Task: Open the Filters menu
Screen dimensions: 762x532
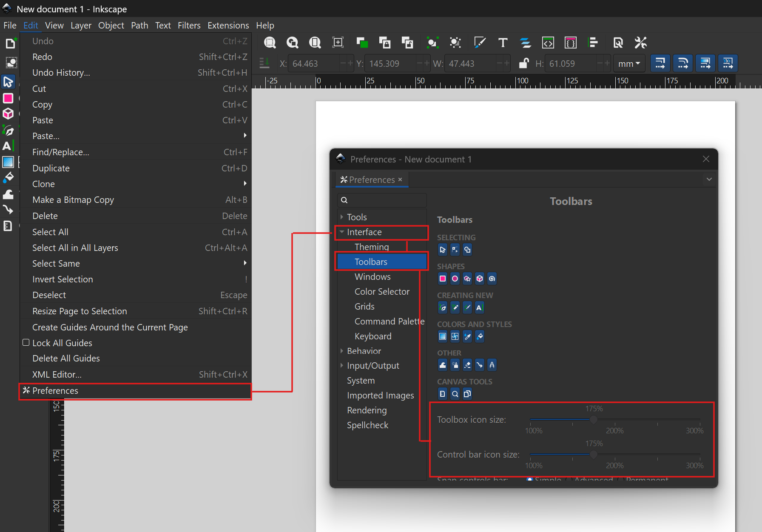Action: click(x=189, y=26)
